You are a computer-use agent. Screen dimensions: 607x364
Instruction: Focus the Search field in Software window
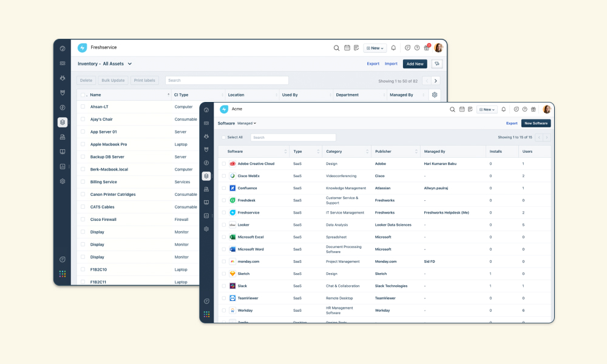[293, 137]
